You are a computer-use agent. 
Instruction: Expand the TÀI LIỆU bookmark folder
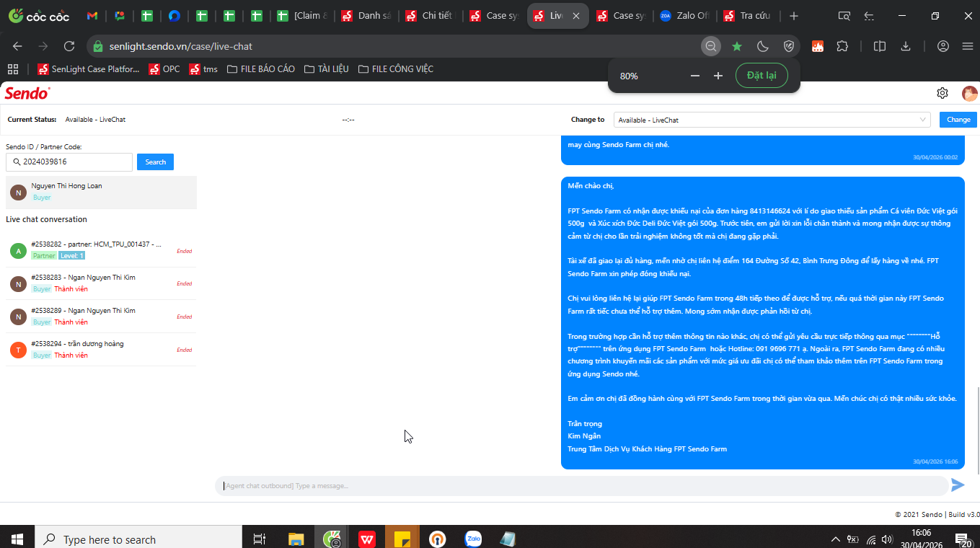pos(327,69)
